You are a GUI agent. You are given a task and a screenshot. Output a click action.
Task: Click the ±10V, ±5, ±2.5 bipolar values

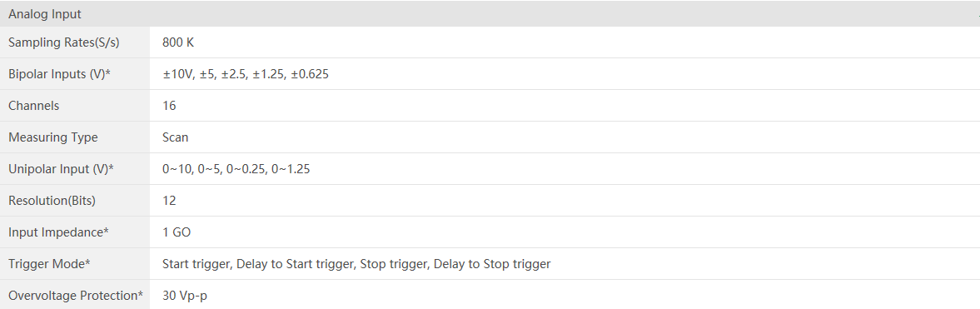246,74
